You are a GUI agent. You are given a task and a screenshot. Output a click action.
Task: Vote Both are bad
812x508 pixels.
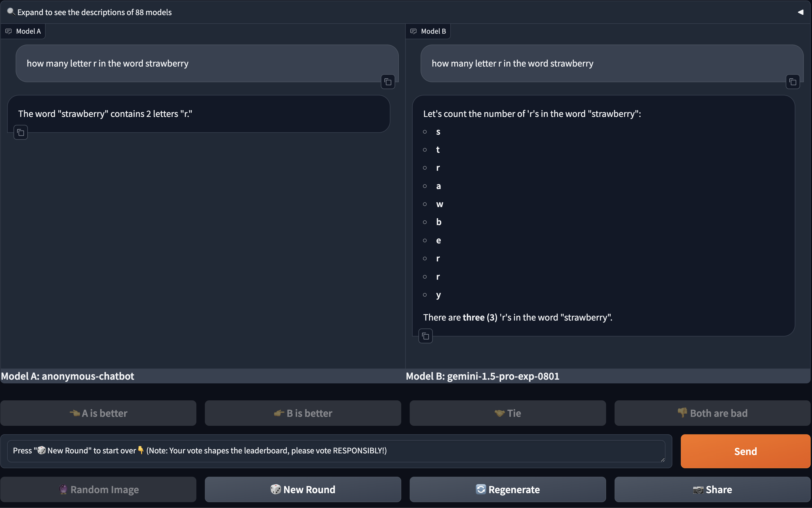point(712,413)
